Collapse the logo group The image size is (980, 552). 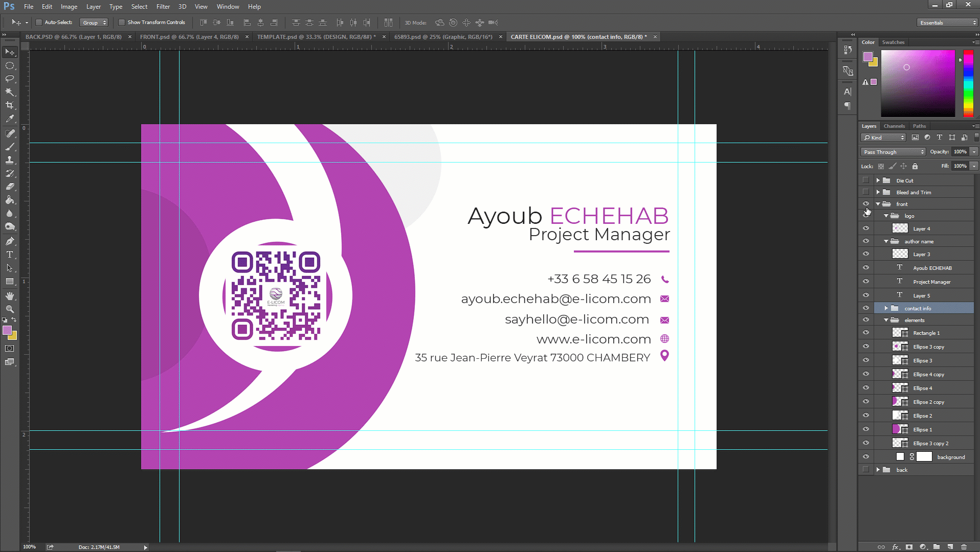tap(886, 216)
